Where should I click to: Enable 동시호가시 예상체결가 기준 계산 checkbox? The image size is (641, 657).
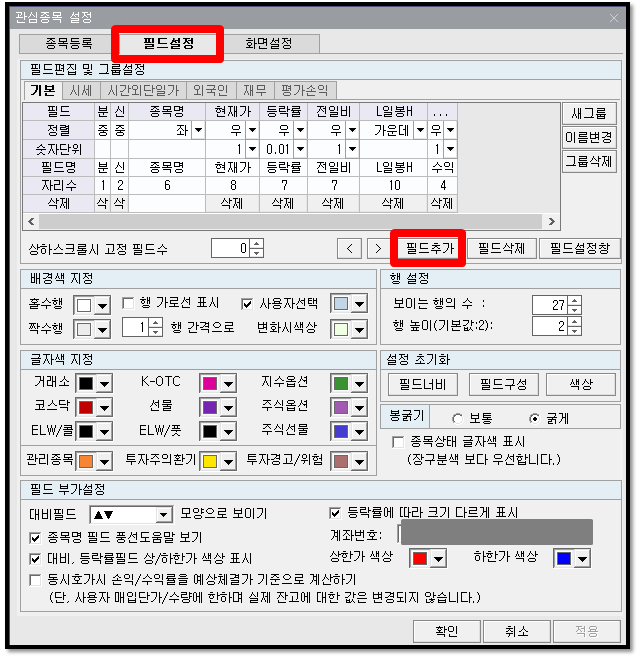pos(35,580)
